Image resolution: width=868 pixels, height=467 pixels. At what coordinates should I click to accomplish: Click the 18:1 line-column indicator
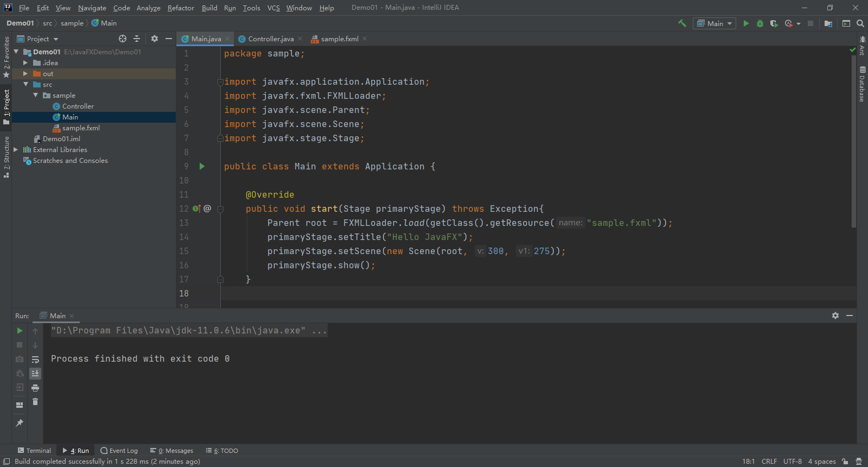click(748, 462)
